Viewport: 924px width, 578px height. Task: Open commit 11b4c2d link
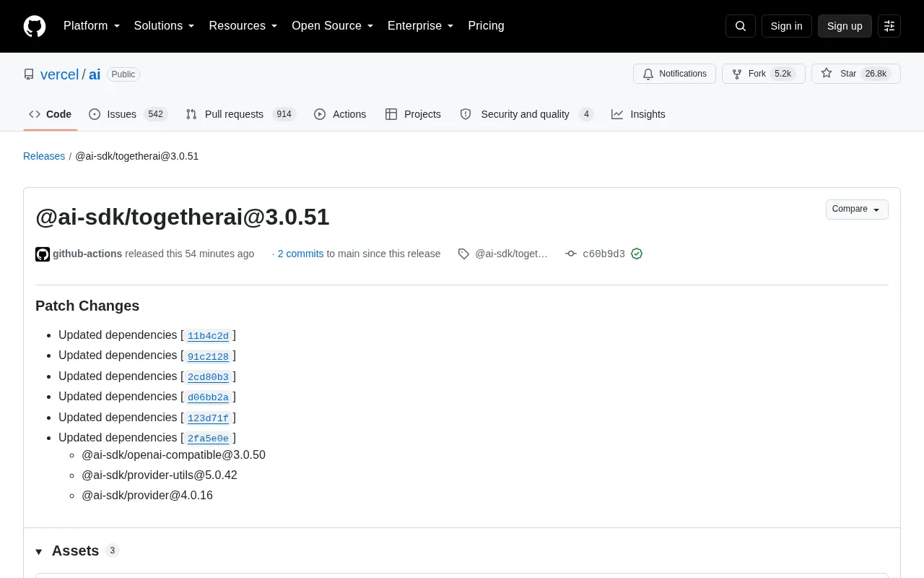click(x=208, y=335)
